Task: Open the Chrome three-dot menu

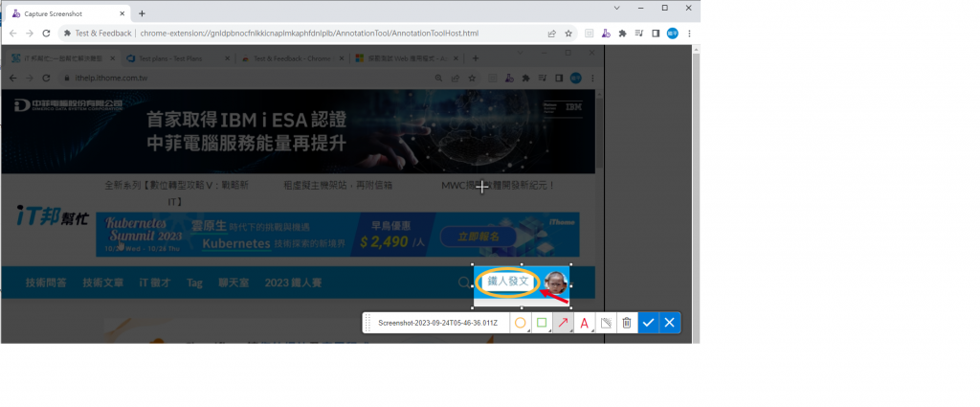Action: (x=689, y=34)
